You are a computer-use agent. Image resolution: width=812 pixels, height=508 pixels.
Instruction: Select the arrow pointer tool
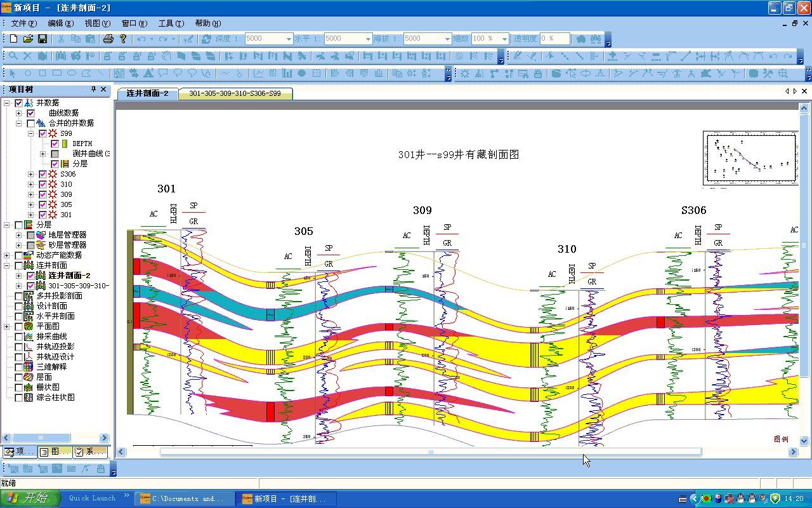click(13, 73)
